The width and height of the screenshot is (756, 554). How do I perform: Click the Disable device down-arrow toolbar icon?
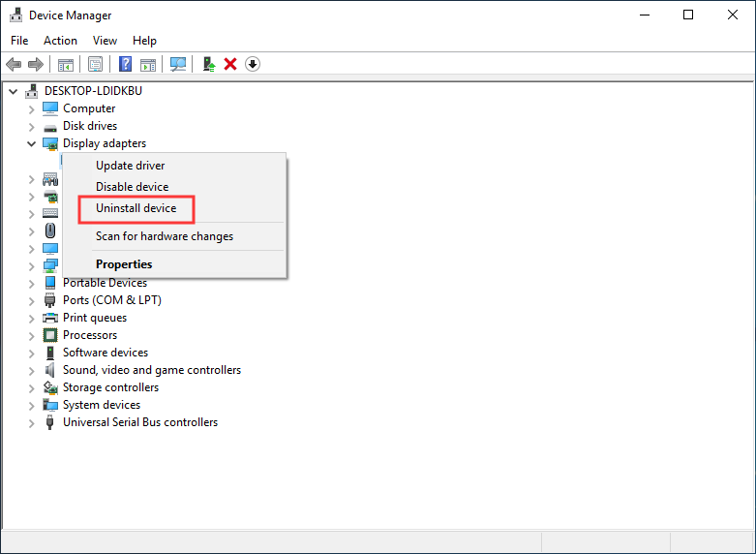click(x=253, y=64)
